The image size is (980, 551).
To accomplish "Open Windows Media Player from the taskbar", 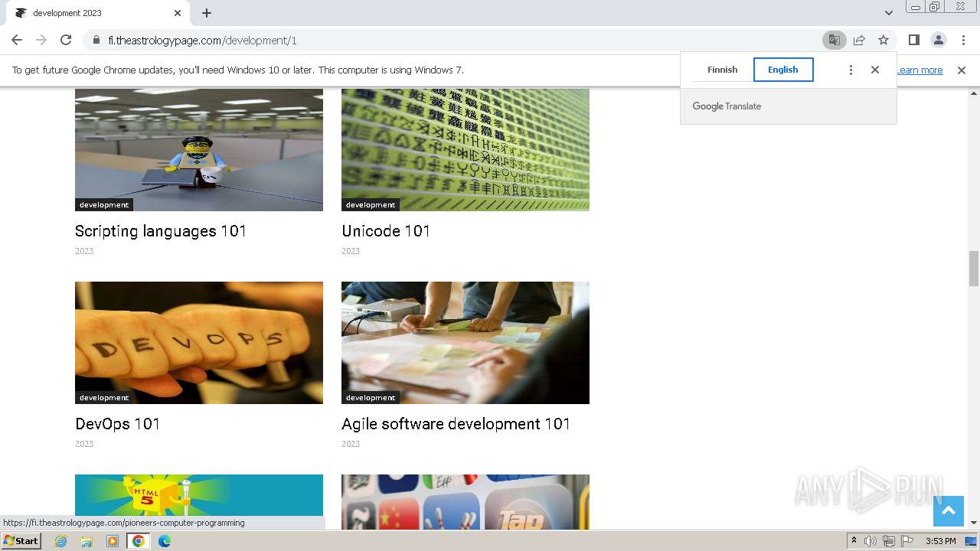I will (x=113, y=541).
